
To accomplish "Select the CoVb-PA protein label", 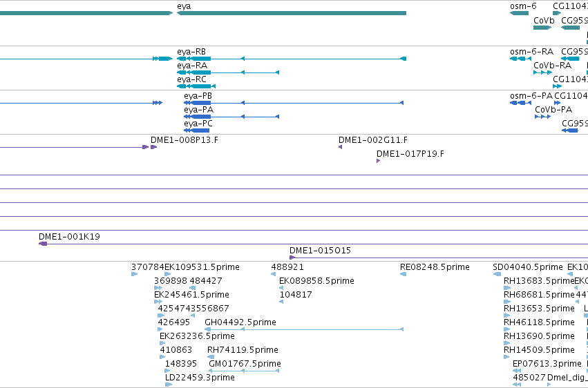I will coord(553,110).
